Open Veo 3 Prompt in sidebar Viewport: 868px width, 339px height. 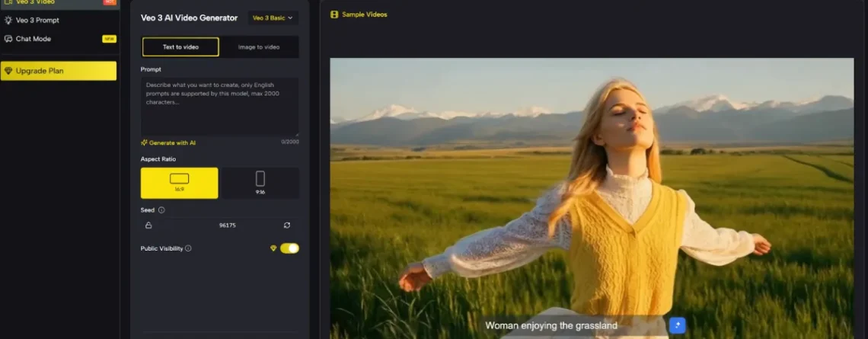coord(37,20)
